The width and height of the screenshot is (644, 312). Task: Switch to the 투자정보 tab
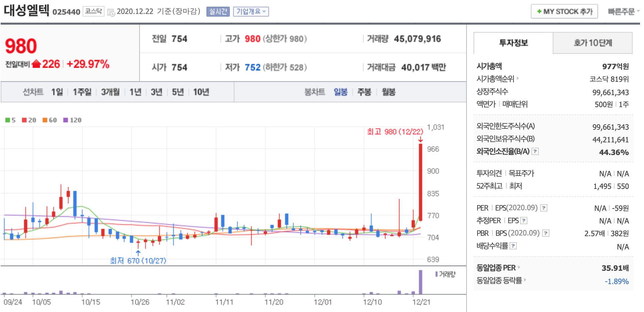pos(513,43)
